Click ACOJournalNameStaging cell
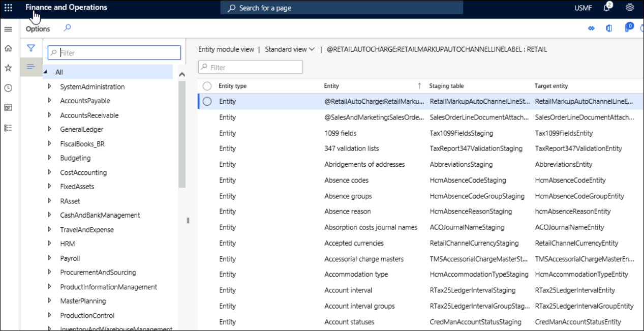Viewport: 644px width, 331px height. coord(467,227)
